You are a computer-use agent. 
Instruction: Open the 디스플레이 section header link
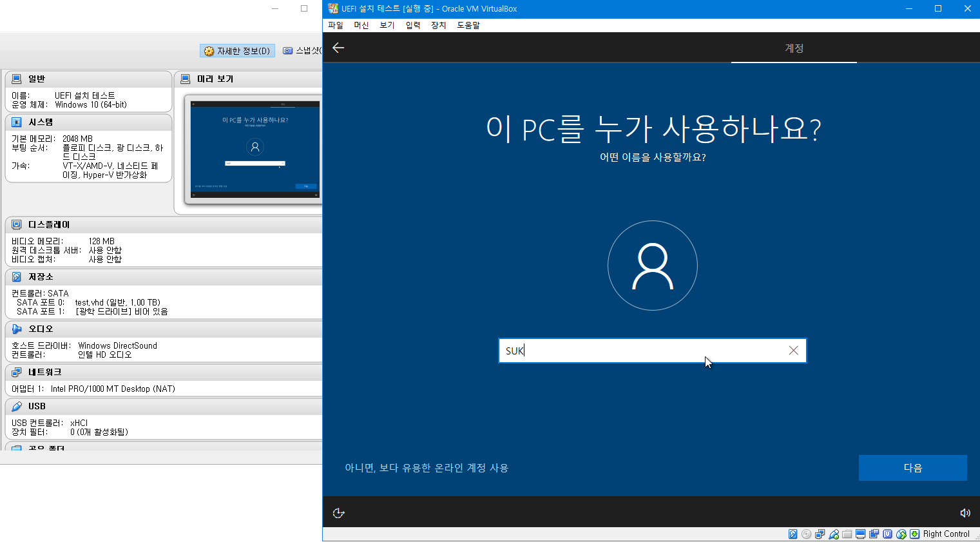49,224
